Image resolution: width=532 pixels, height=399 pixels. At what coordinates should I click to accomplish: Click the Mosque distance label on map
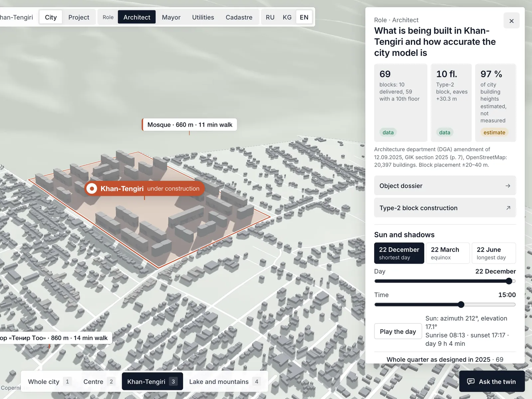tap(190, 125)
